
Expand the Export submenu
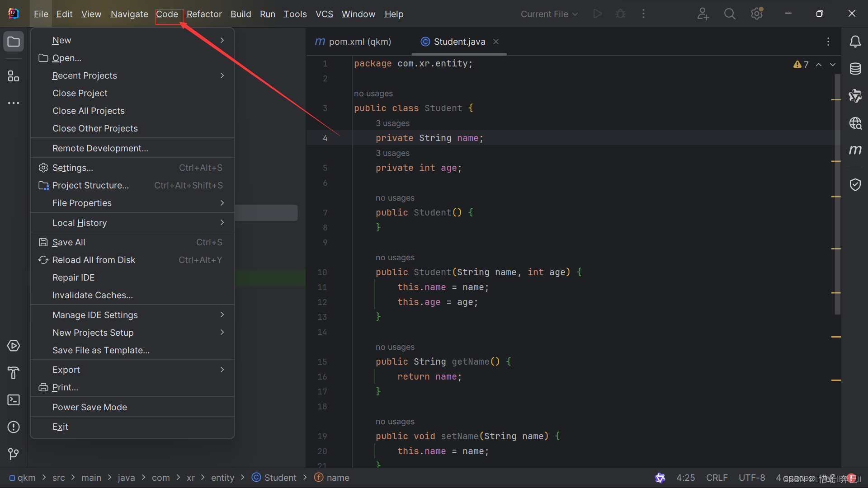[x=132, y=370]
